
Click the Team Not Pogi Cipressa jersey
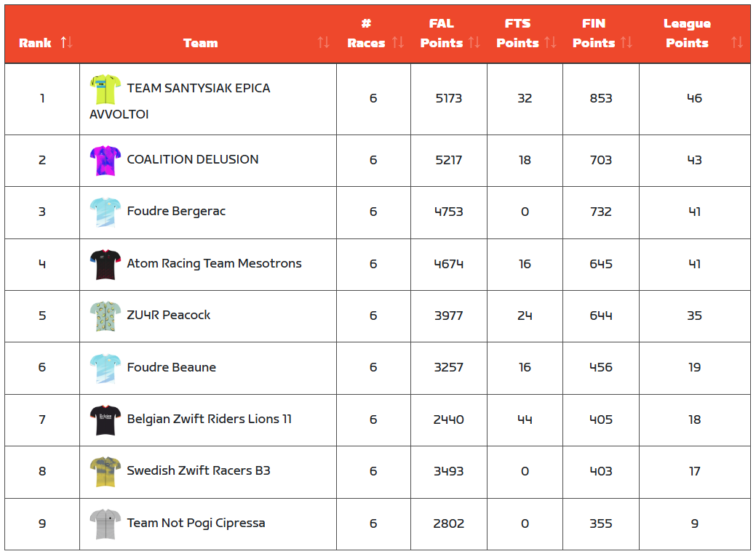[106, 523]
